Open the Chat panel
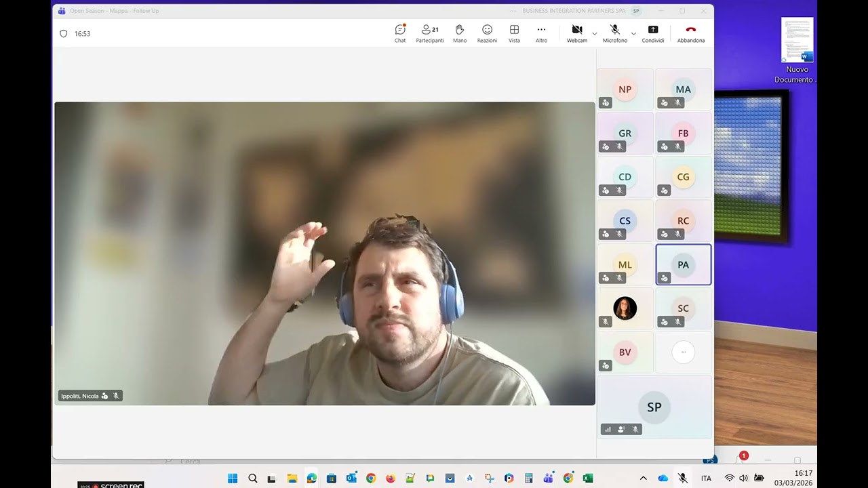The image size is (868, 488). coord(400,33)
